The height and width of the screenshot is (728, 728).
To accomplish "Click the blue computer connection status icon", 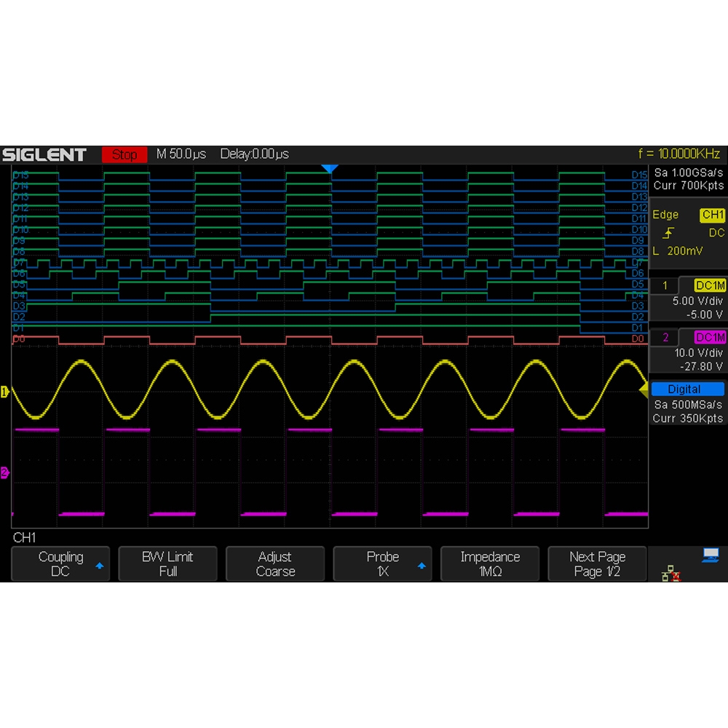I will pos(710,556).
